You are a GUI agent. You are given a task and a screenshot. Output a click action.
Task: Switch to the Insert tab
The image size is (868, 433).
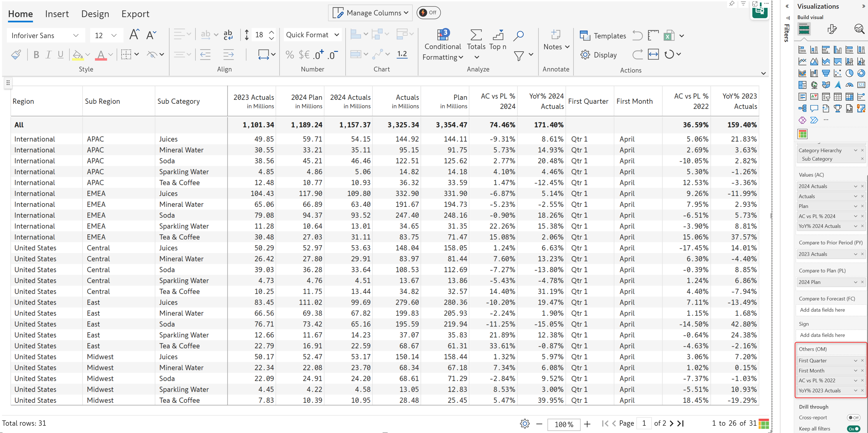57,14
